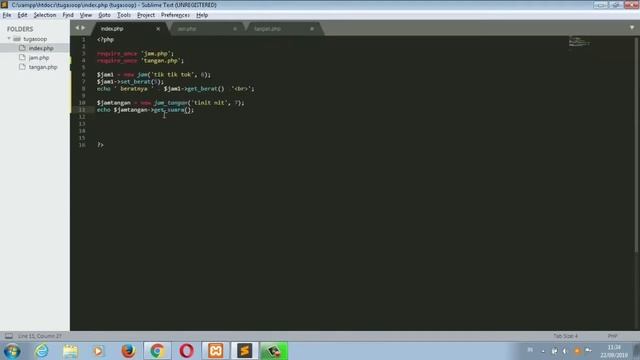The width and height of the screenshot is (640, 360).
Task: Click the minimap code preview
Action: pyautogui.click(x=579, y=41)
